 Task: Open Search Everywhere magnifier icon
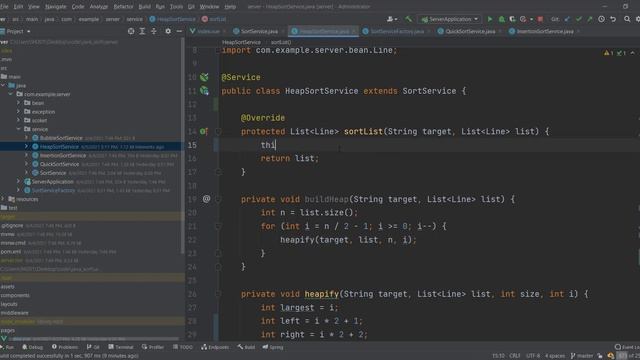coord(627,19)
